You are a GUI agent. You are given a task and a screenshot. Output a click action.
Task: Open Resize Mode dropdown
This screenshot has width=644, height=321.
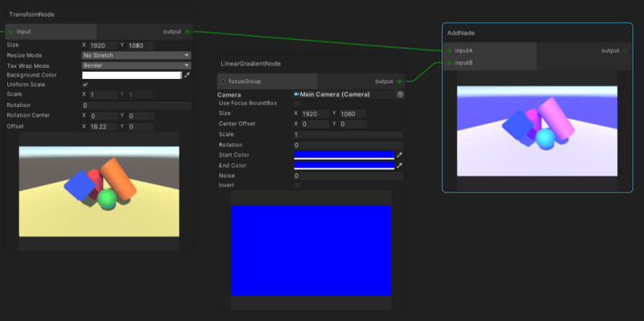click(136, 55)
